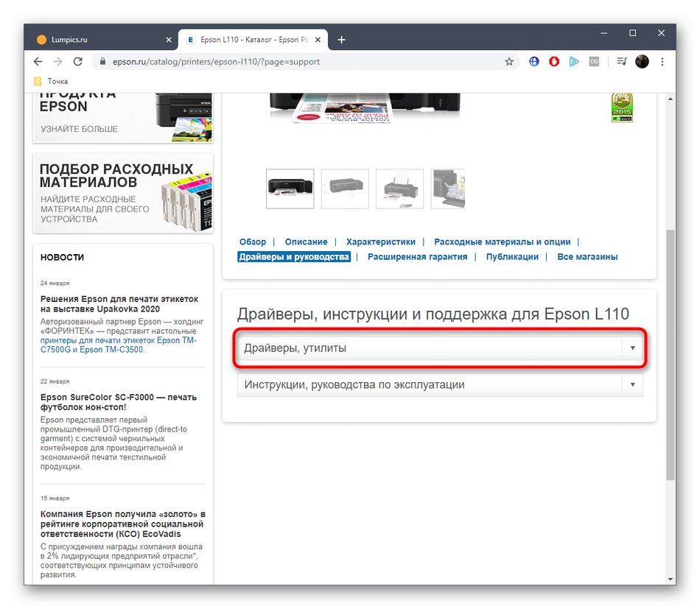Bookmark the page with the star icon
The height and width of the screenshot is (609, 700).
point(509,62)
